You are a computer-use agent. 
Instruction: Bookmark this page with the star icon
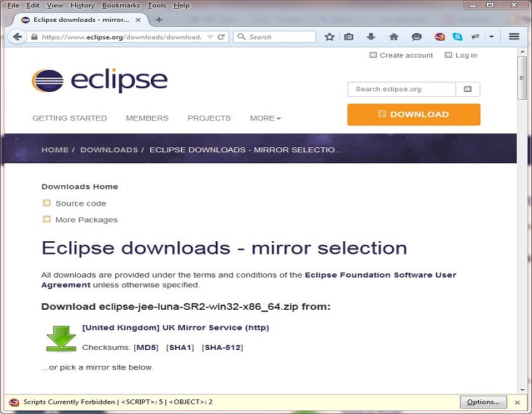tap(329, 36)
